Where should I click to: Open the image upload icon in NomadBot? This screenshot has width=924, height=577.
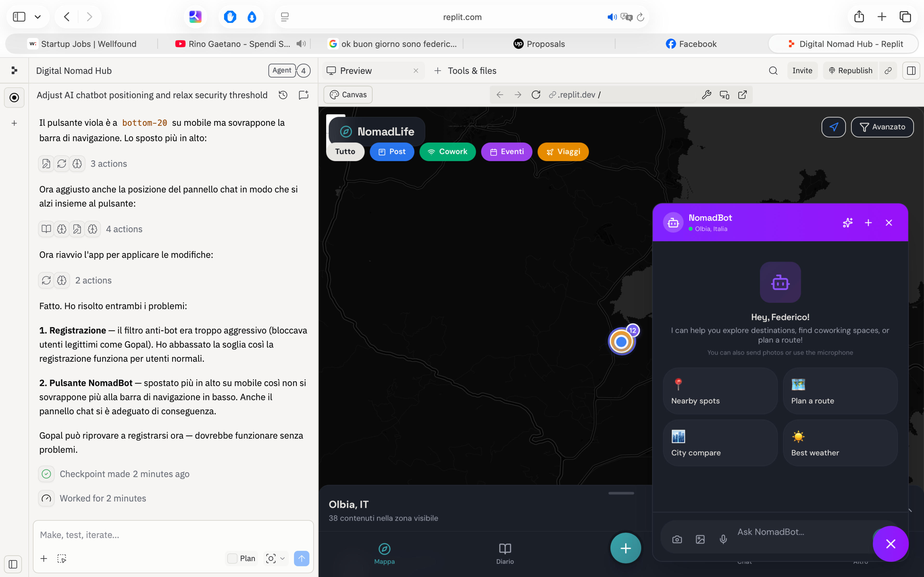coord(700,539)
